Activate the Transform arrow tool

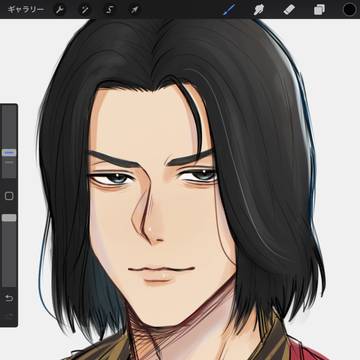point(134,10)
